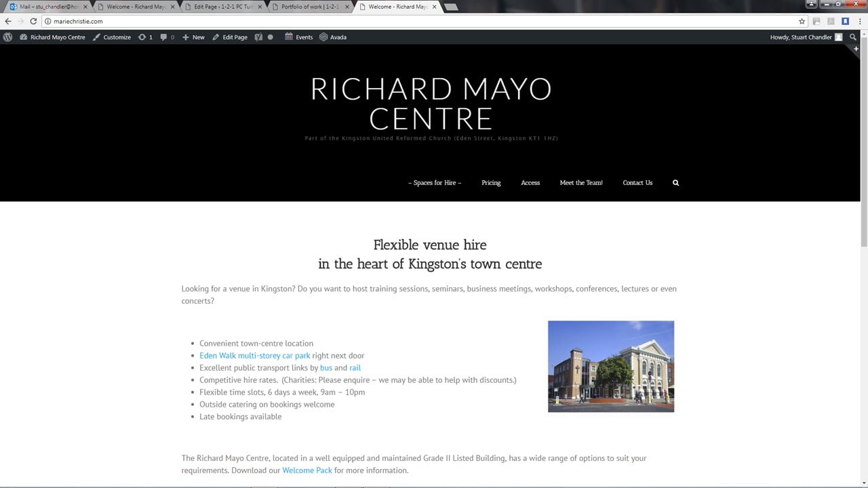
Task: Open Events in the admin bar
Action: coord(299,37)
